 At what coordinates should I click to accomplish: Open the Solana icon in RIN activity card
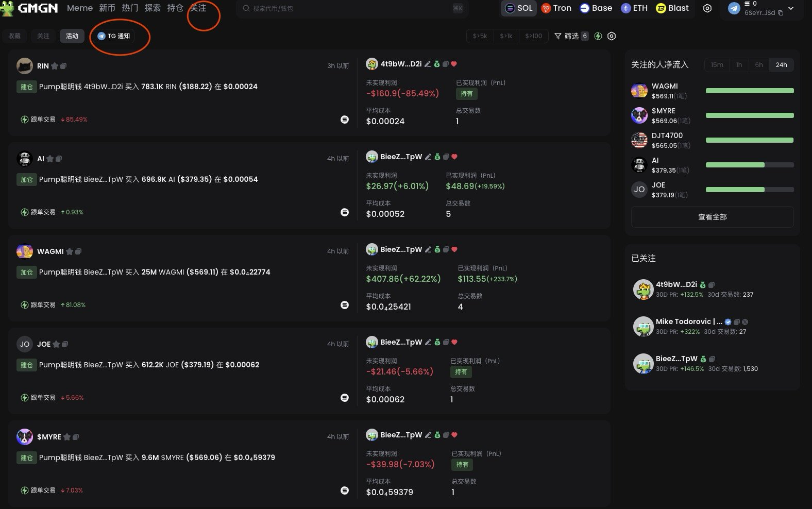pos(345,120)
